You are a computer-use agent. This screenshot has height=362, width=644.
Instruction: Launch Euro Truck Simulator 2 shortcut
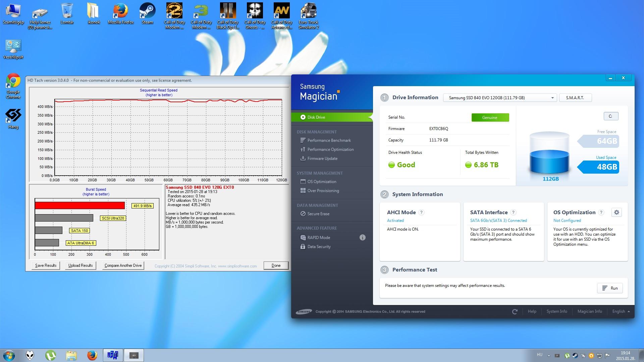309,16
